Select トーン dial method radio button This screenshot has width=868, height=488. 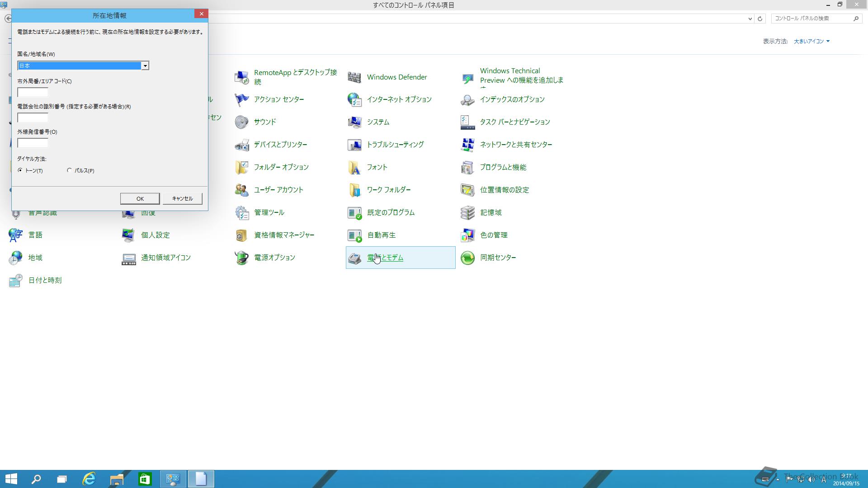[x=20, y=170]
